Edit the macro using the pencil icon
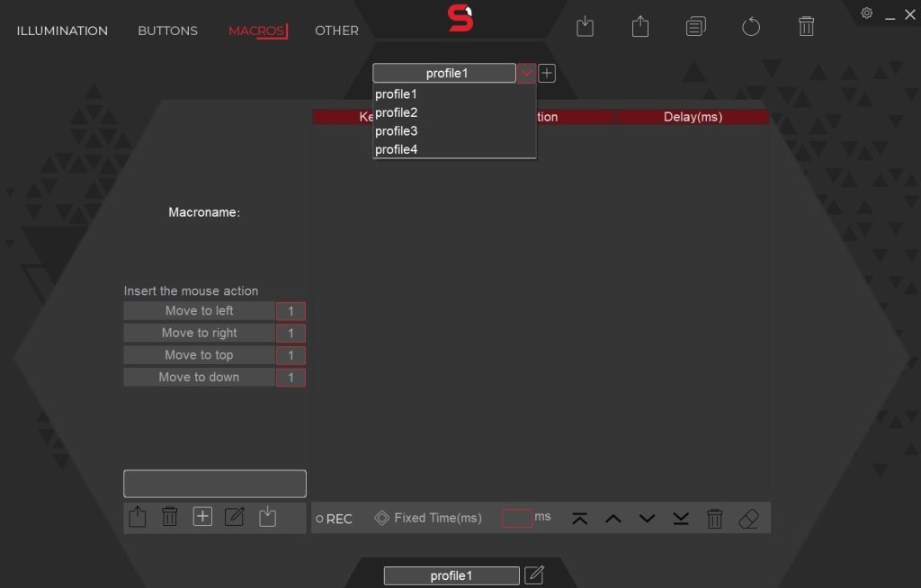The height and width of the screenshot is (588, 921). pos(235,517)
